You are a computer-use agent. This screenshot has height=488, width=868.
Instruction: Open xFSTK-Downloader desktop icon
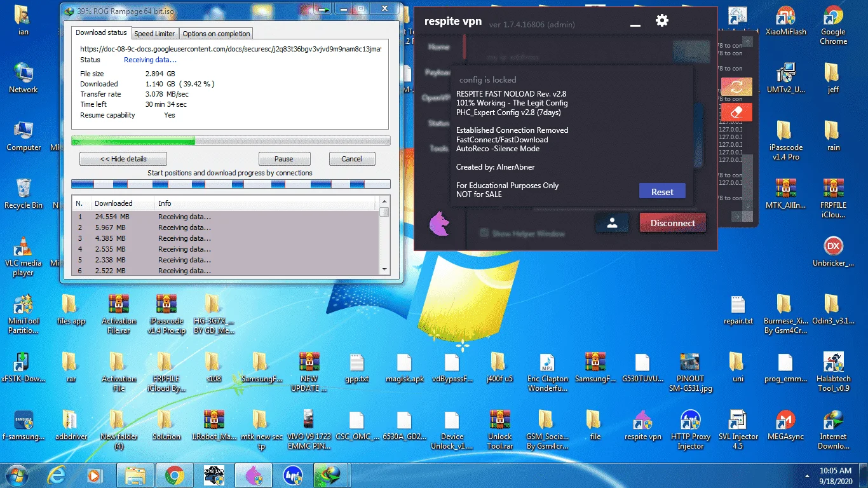pyautogui.click(x=24, y=367)
